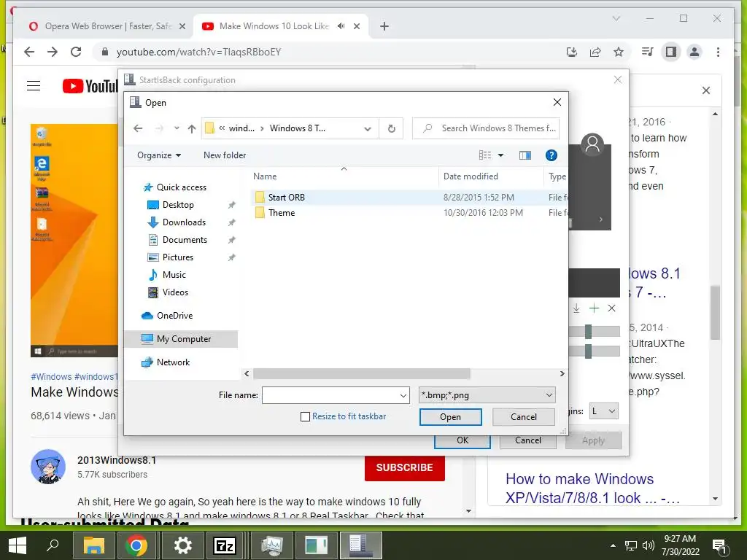
Task: Open the view options dropdown arrow
Action: pyautogui.click(x=500, y=155)
